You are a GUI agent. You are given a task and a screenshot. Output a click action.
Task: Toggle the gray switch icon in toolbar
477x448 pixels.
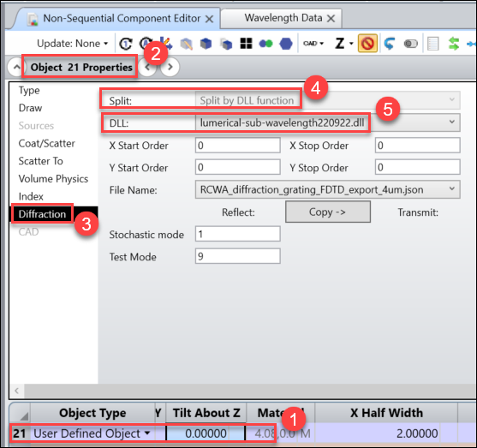click(411, 44)
